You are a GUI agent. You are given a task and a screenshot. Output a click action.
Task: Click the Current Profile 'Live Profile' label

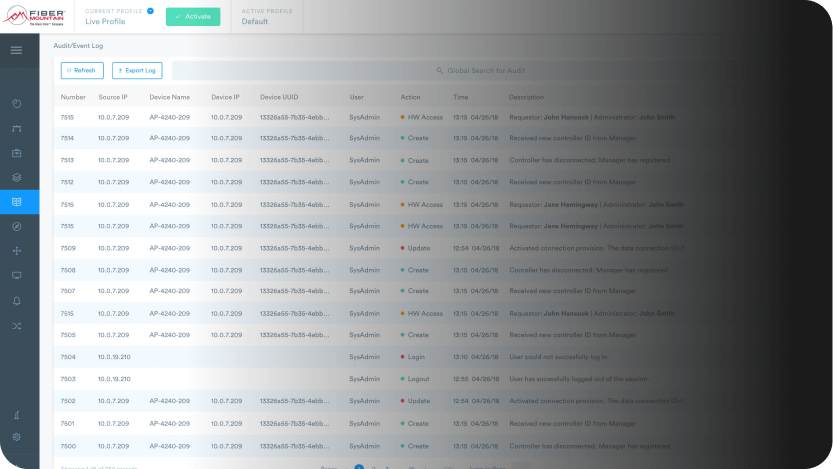[x=105, y=21]
